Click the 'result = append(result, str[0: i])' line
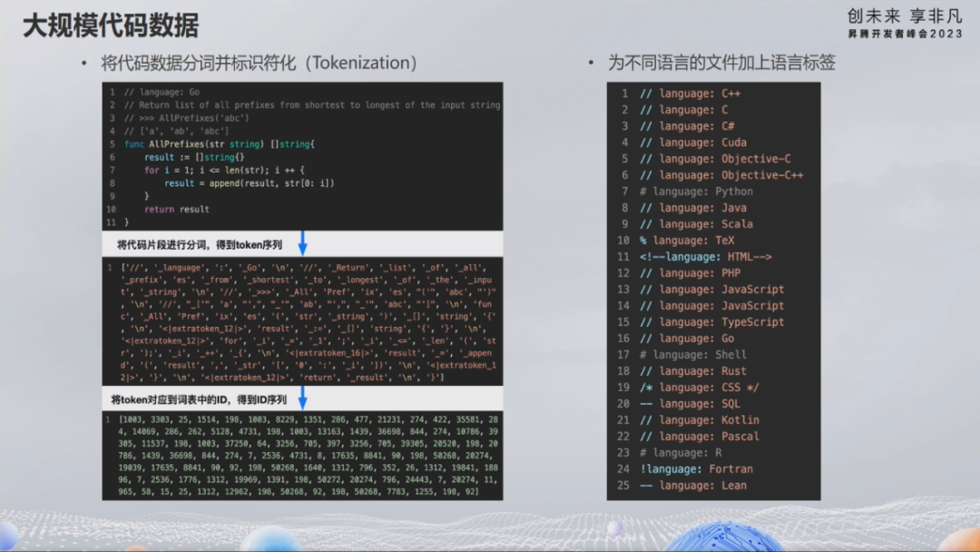 click(x=250, y=183)
